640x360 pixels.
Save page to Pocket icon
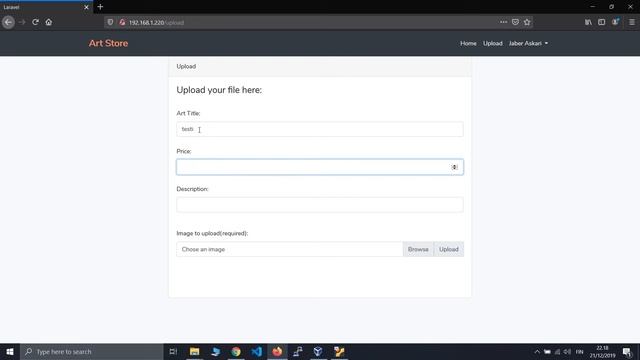[515, 22]
